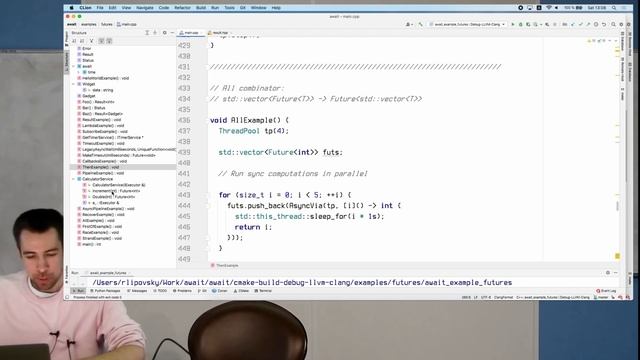Click the futures breadcrumb in navigation bar
Screen dimensions: 640x360
tap(107, 24)
